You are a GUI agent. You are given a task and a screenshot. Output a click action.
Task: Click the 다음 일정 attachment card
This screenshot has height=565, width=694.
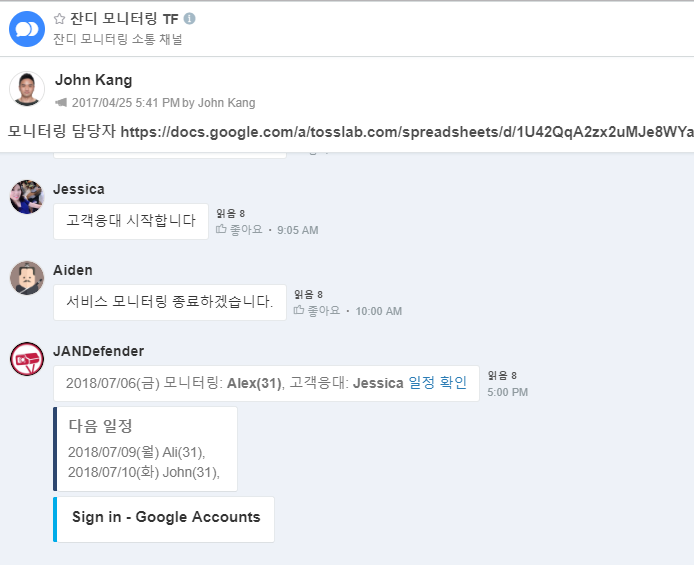click(x=146, y=449)
